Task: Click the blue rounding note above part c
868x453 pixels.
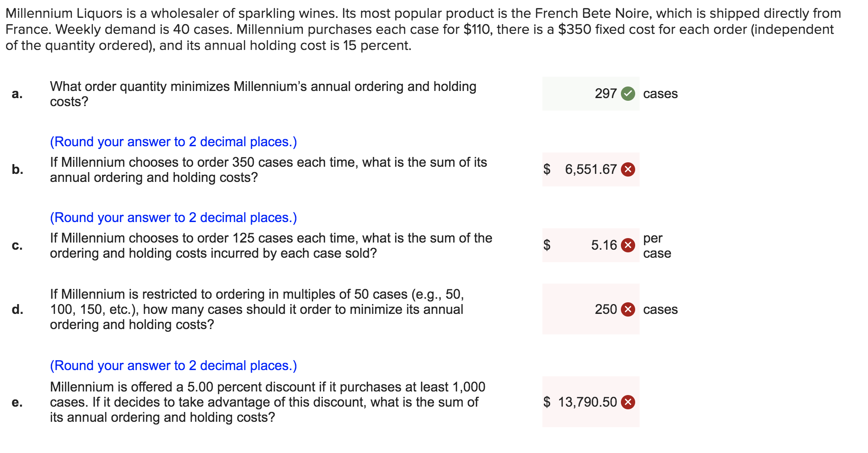Action: (173, 218)
